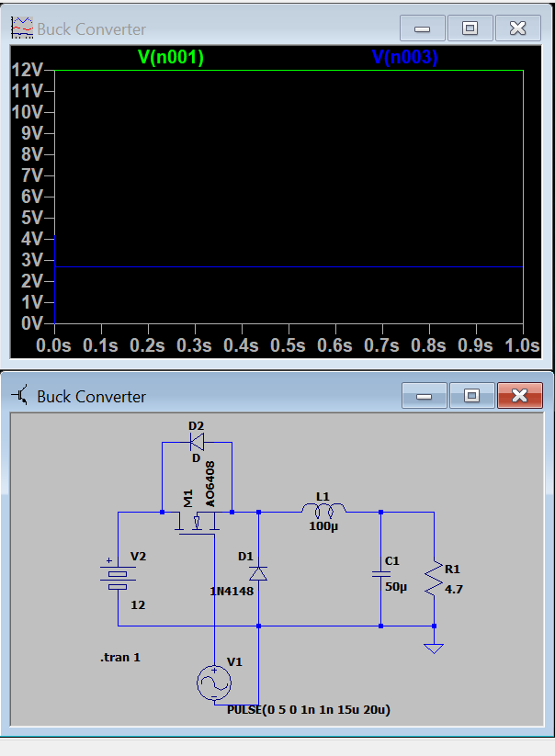
Task: Select the V1 pulse source symbol
Action: coord(214,683)
